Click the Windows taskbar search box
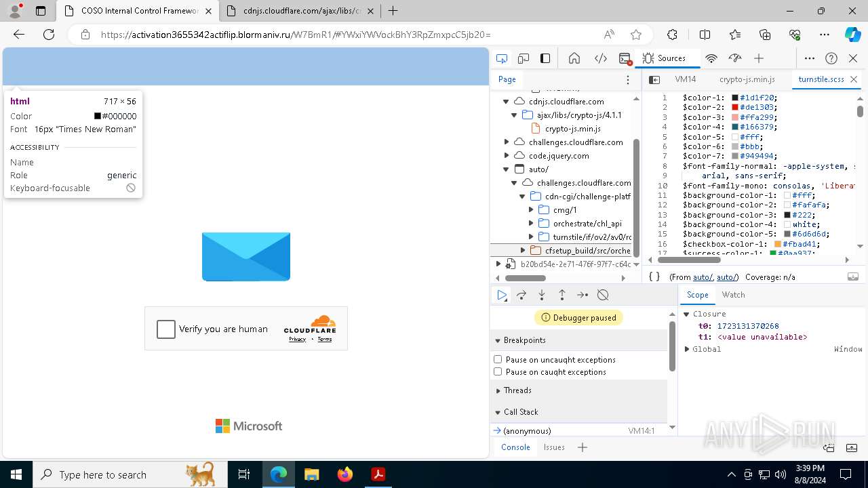 [x=131, y=474]
